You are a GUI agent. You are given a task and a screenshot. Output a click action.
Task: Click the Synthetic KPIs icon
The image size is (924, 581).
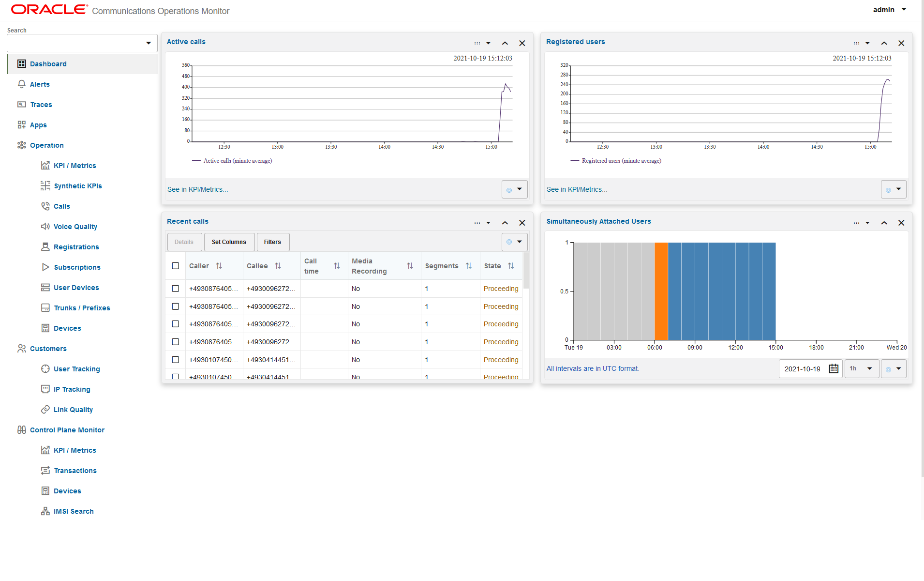click(x=45, y=186)
